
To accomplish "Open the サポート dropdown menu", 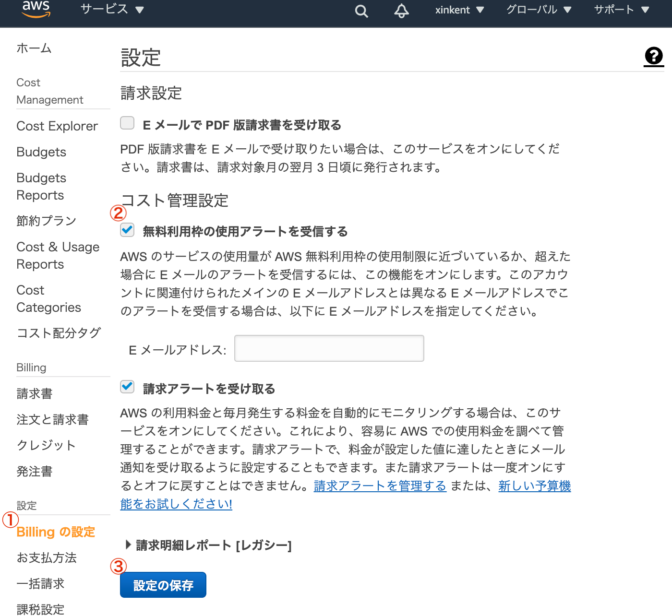I will click(x=622, y=10).
